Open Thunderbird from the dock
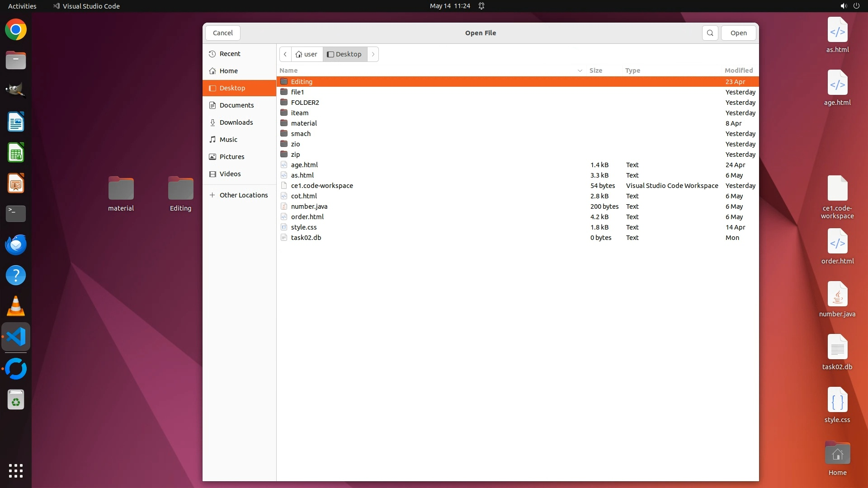This screenshot has width=868, height=488. click(x=16, y=245)
